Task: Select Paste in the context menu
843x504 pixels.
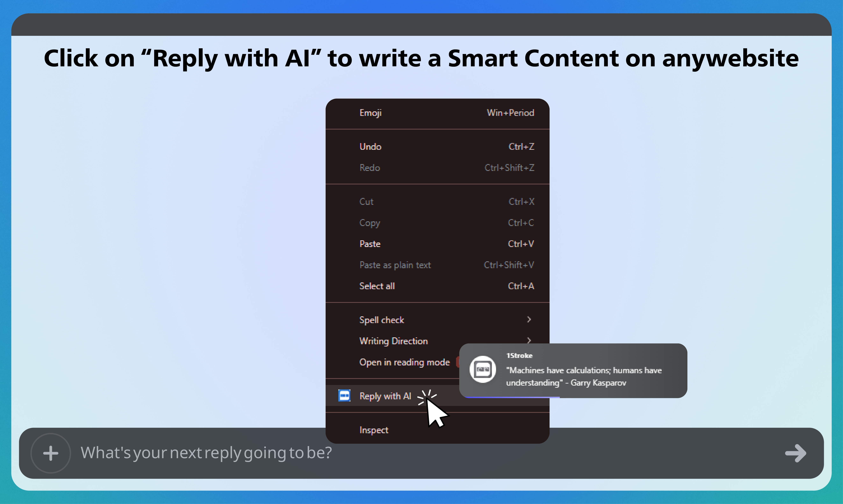Action: (x=370, y=244)
